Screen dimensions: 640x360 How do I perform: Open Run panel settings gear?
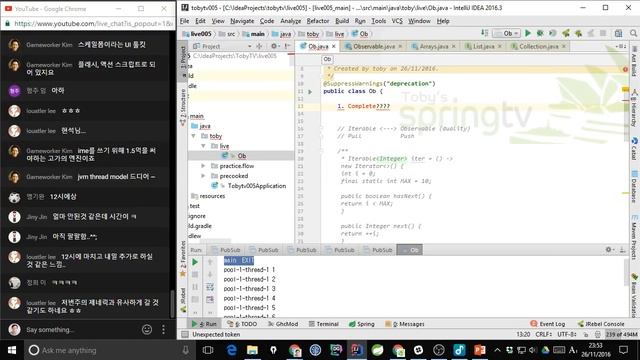click(x=609, y=249)
